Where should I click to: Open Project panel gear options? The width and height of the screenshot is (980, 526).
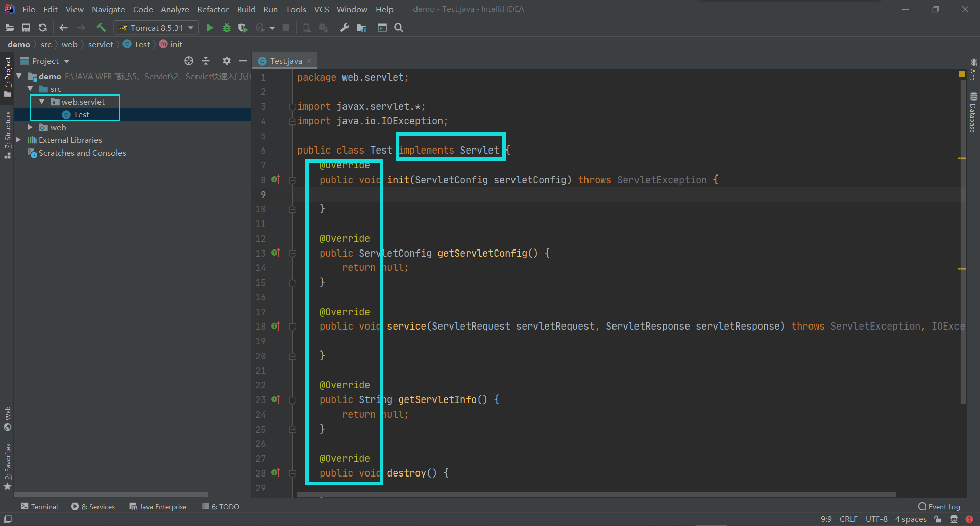(227, 61)
